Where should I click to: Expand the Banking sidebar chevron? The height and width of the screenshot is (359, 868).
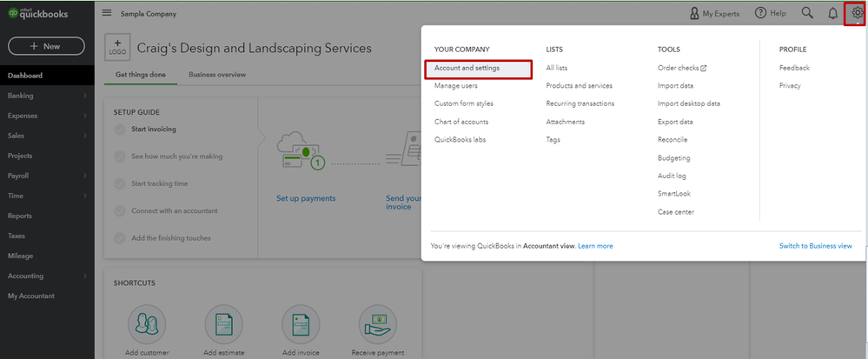pyautogui.click(x=84, y=96)
